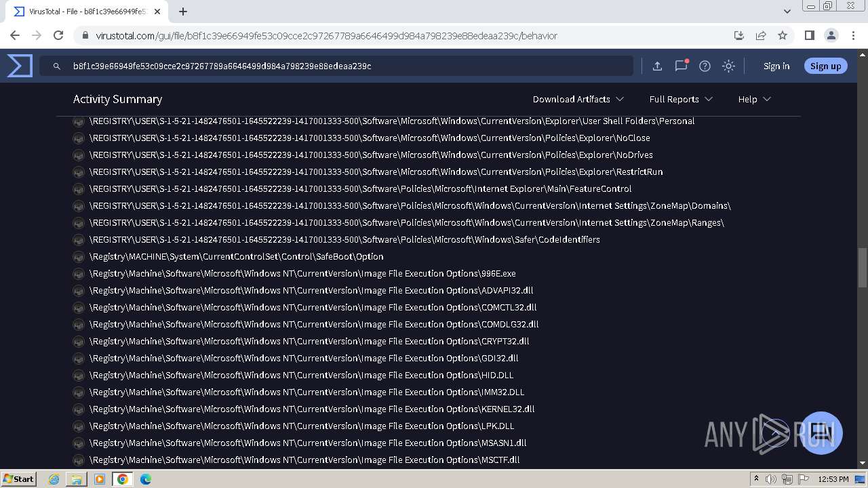This screenshot has width=868, height=488.
Task: Select the IMM32.DLL registry entry
Action: click(x=307, y=392)
